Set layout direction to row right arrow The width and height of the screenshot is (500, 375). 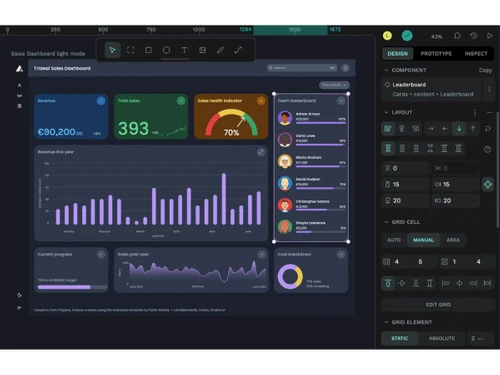431,129
